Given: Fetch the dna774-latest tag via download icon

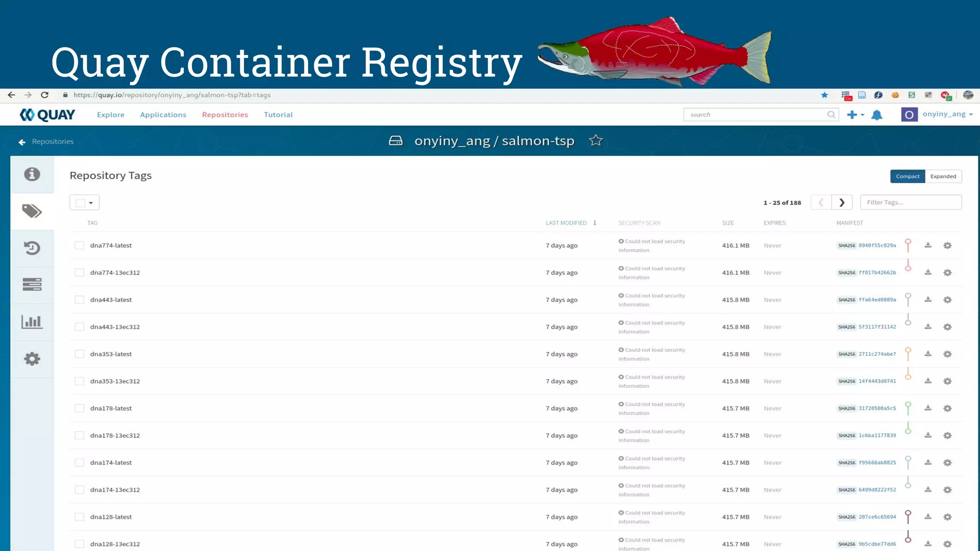Looking at the screenshot, I should [928, 245].
